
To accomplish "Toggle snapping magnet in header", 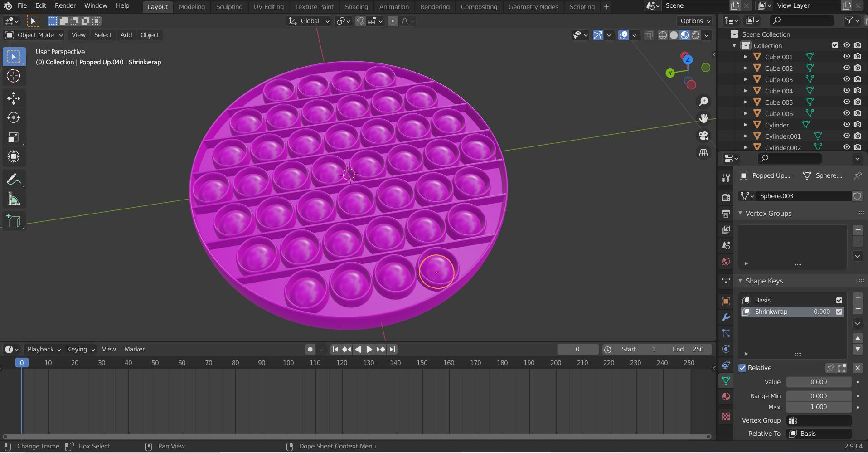I will point(360,21).
